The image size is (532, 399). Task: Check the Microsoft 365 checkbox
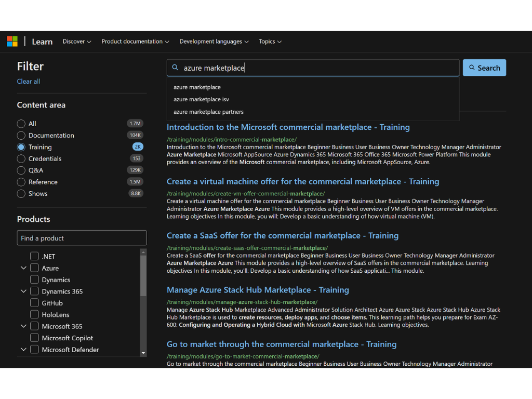34,326
